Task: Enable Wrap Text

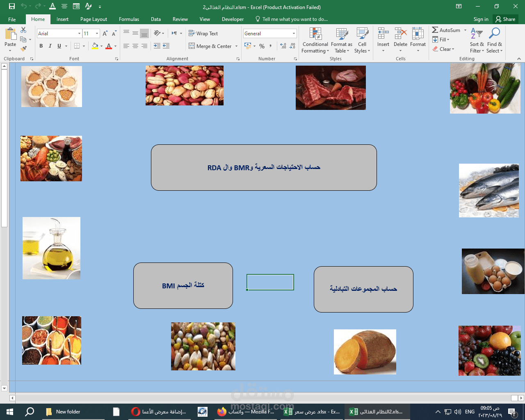Action: pyautogui.click(x=203, y=33)
